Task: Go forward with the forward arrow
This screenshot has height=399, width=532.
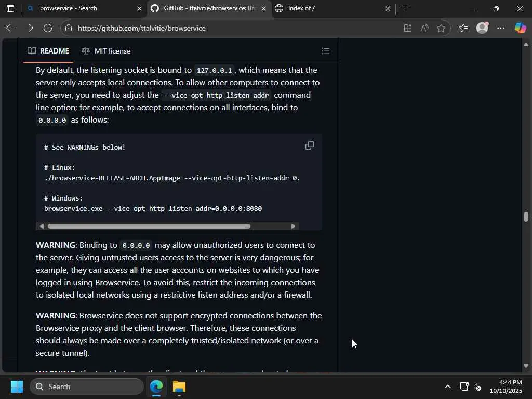Action: [x=29, y=28]
